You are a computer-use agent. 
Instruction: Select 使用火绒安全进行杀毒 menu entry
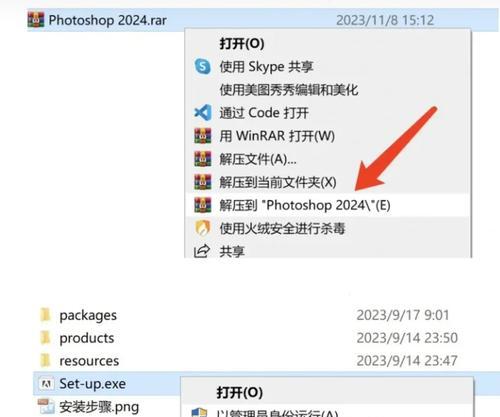(282, 228)
